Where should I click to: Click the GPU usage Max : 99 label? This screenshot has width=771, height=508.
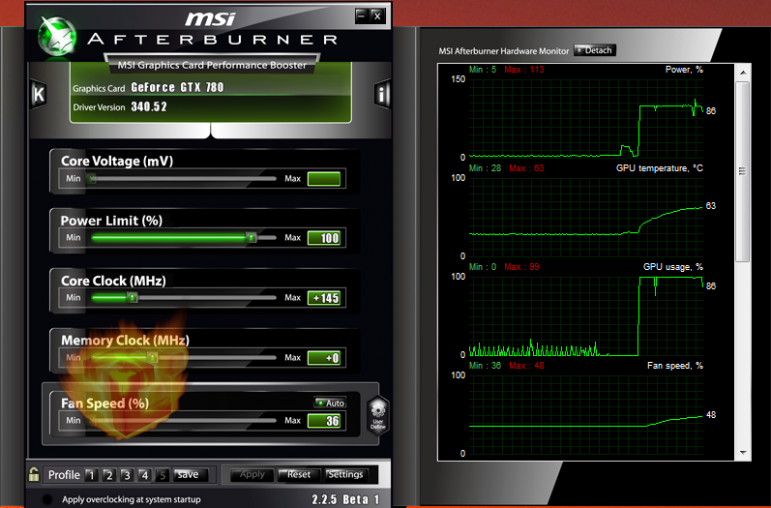[522, 267]
